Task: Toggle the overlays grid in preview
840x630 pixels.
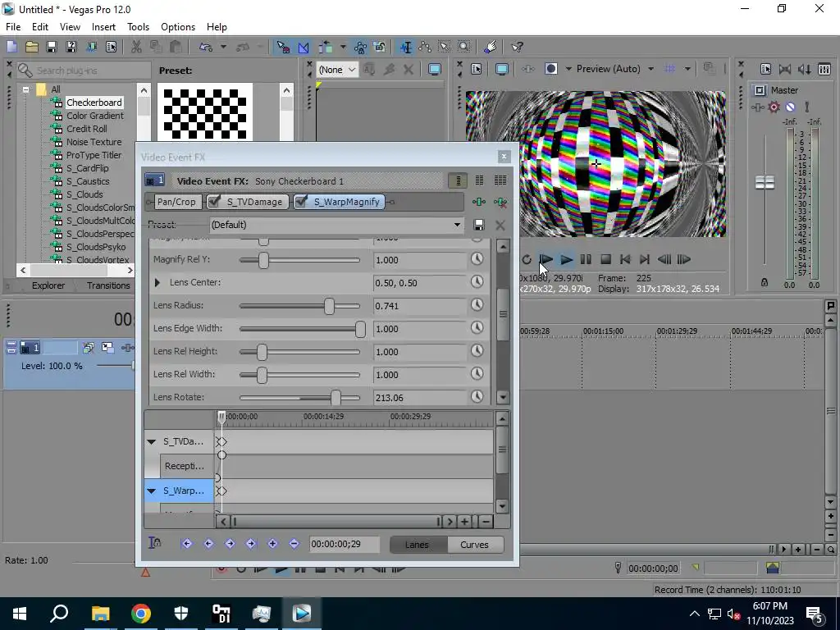Action: (x=669, y=69)
